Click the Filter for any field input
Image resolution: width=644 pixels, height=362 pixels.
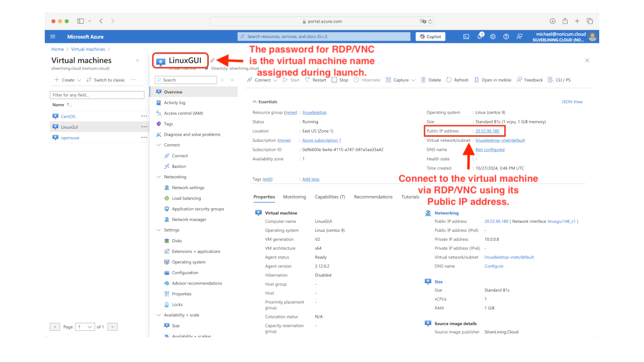pos(97,95)
